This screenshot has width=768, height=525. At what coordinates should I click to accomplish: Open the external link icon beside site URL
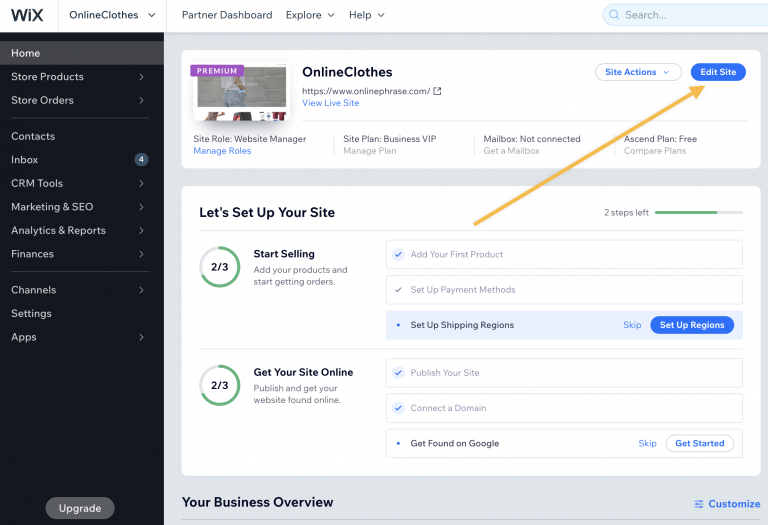click(x=437, y=91)
